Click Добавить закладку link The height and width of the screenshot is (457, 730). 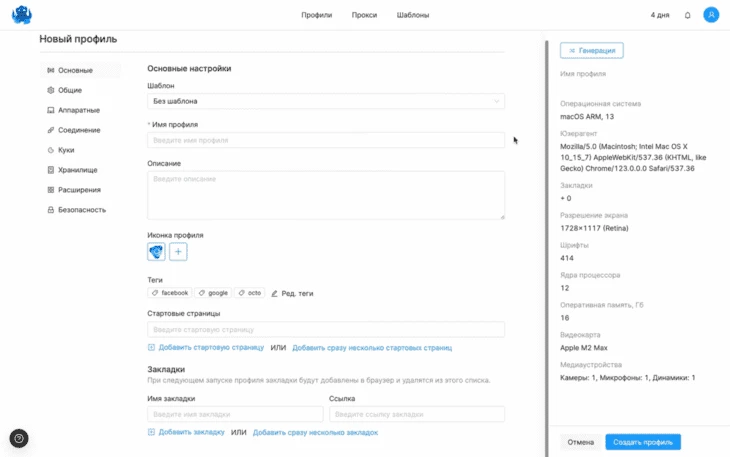[x=191, y=432]
